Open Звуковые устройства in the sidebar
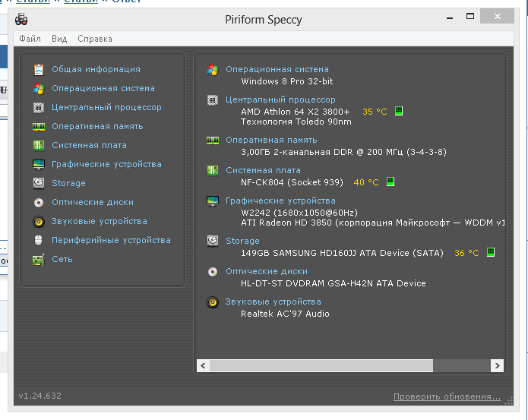This screenshot has height=420, width=528. (x=99, y=222)
